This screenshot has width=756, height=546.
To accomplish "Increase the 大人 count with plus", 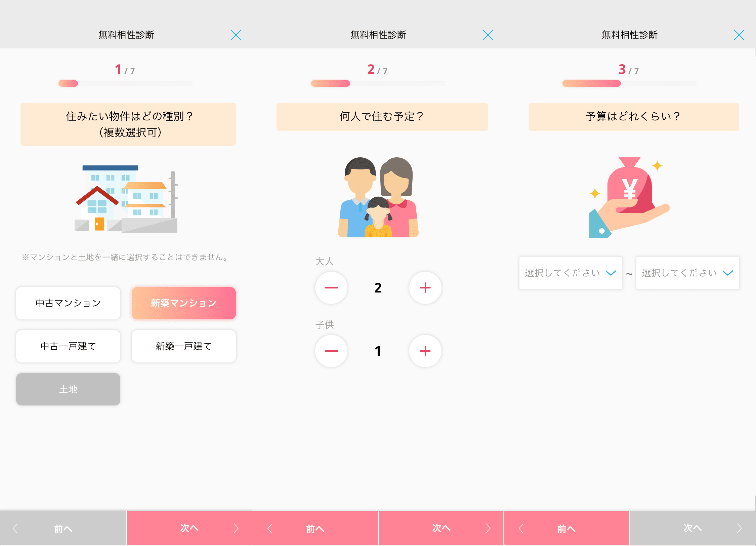I will pos(425,288).
